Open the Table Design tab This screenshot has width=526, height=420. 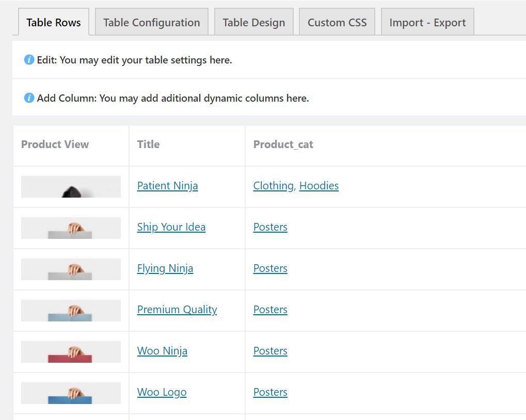point(253,23)
